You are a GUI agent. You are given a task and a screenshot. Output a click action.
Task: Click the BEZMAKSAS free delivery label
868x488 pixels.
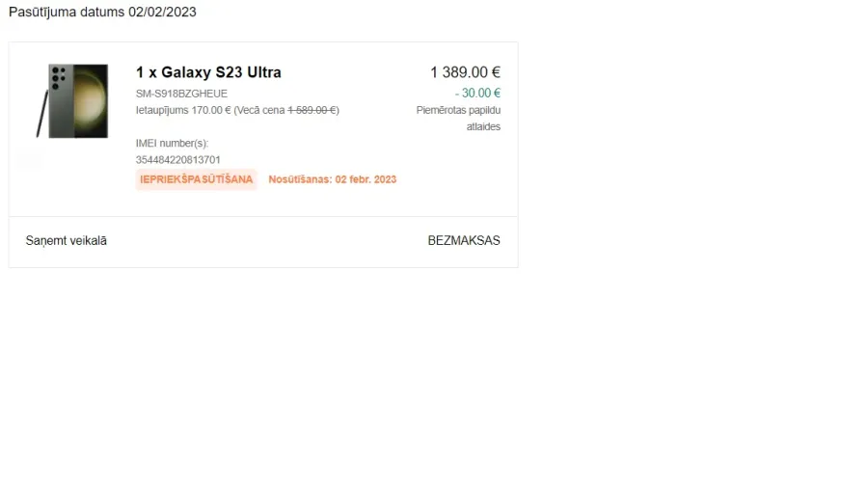464,241
